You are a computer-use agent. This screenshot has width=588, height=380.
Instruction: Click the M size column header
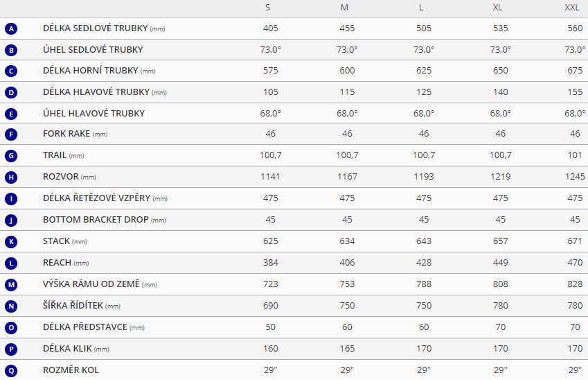point(344,8)
